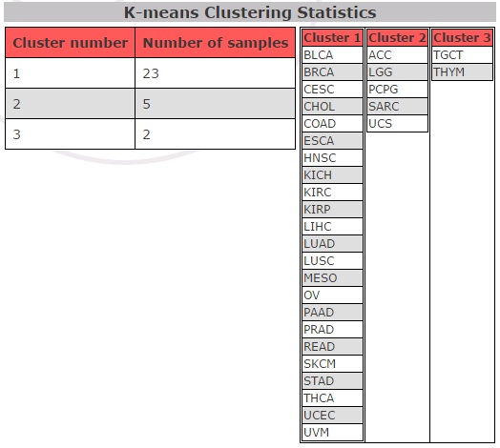Image resolution: width=500 pixels, height=448 pixels.
Task: Click the MESO cell
Action: click(x=332, y=278)
